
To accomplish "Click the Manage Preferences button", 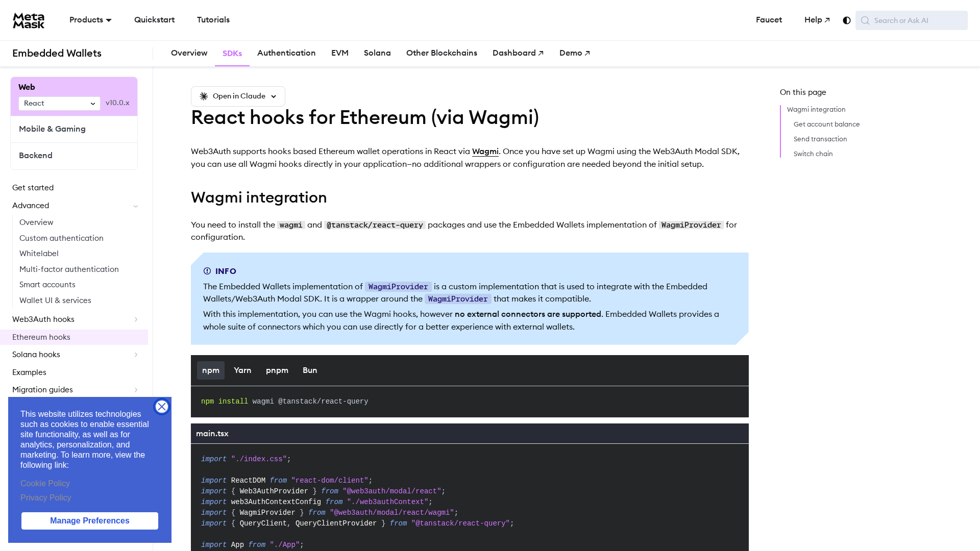I will (90, 521).
